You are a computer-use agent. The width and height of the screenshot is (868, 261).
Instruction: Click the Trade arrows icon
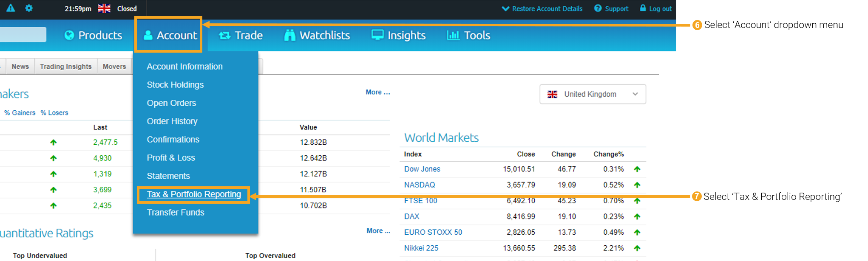click(224, 36)
